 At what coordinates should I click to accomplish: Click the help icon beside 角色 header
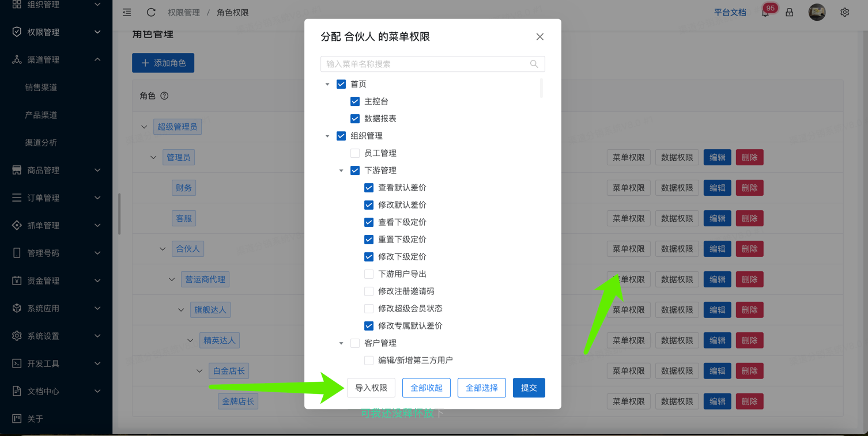click(x=164, y=96)
